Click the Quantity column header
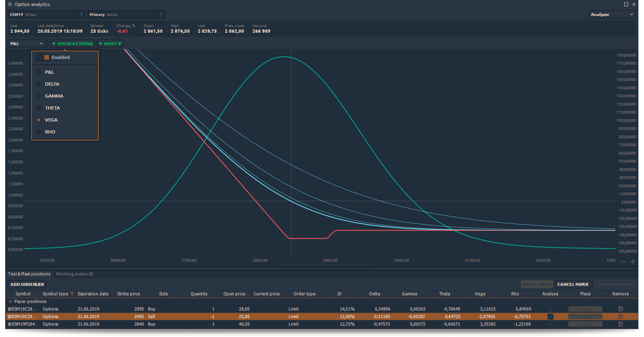 (199, 294)
